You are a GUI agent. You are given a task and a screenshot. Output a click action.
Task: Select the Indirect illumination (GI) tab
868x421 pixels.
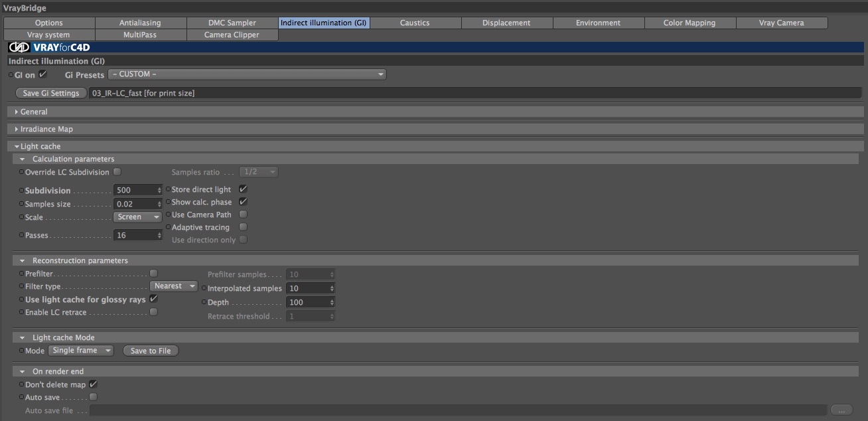(x=323, y=23)
